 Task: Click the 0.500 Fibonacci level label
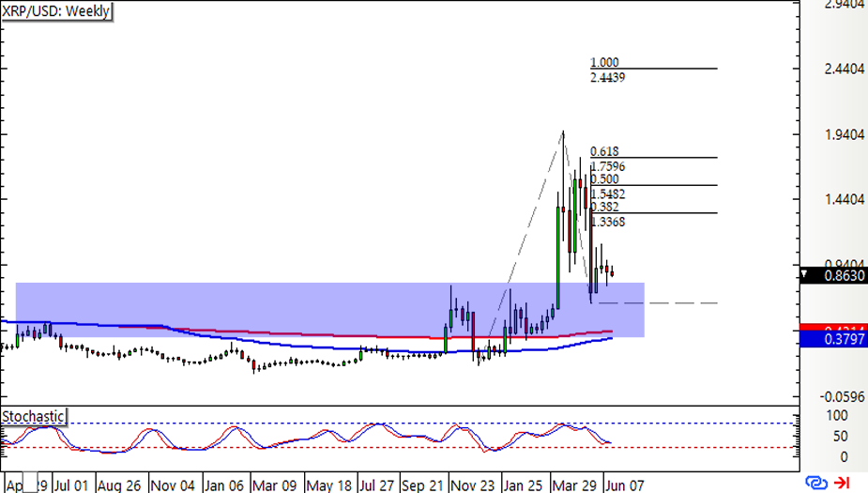[604, 179]
